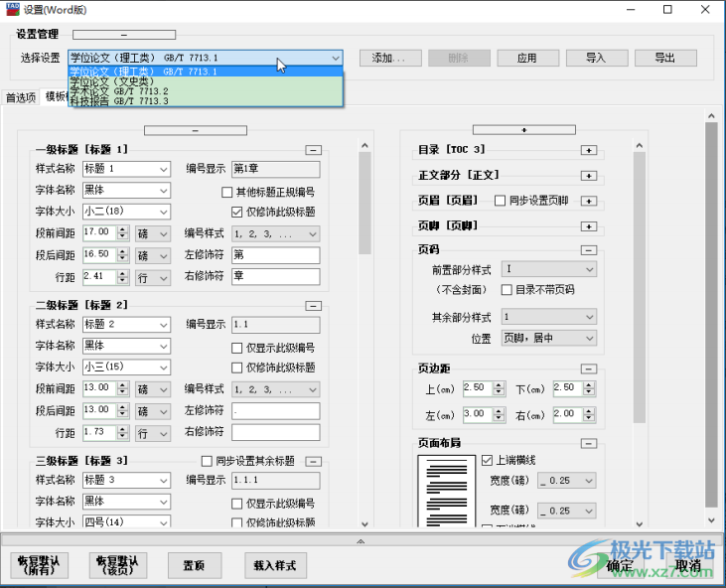Collapse the 设置管理 group bar
Image resolution: width=726 pixels, height=588 pixels.
click(124, 35)
